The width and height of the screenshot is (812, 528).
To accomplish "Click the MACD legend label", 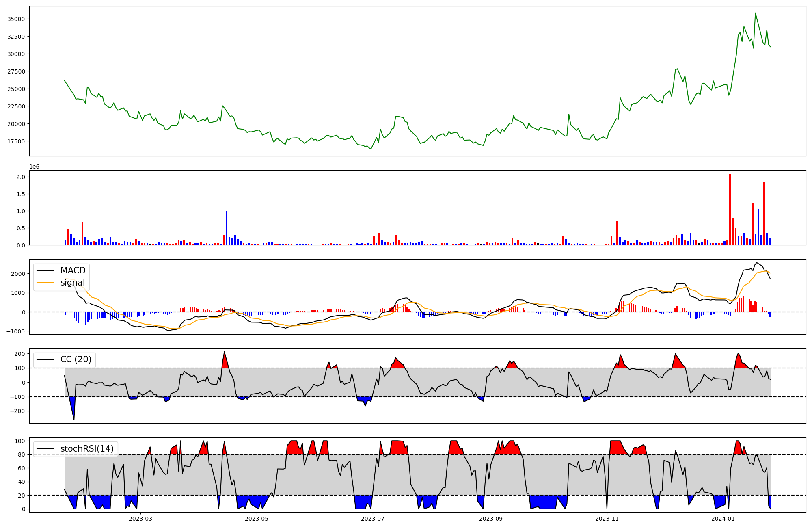I will 73,270.
